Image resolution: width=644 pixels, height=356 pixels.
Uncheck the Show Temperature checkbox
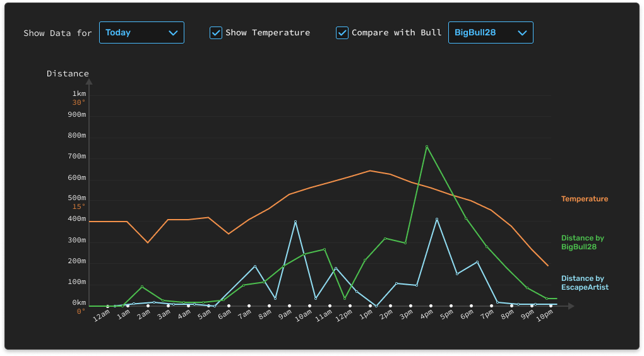tap(216, 33)
